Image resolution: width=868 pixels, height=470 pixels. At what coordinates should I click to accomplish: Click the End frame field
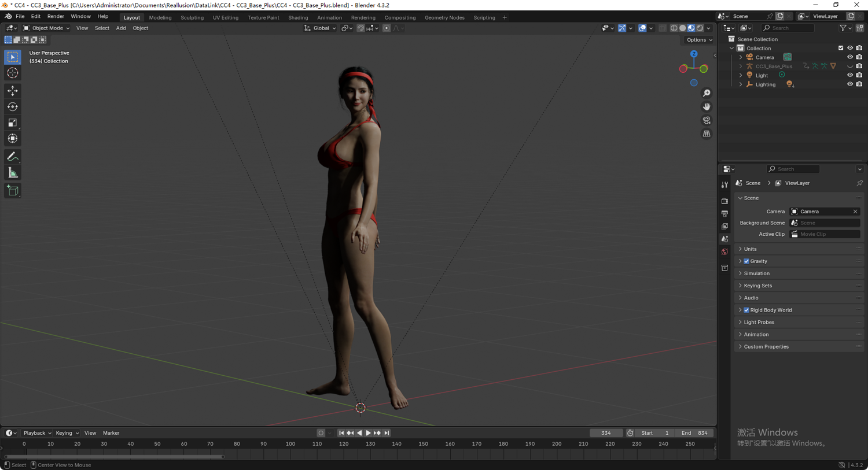point(695,433)
